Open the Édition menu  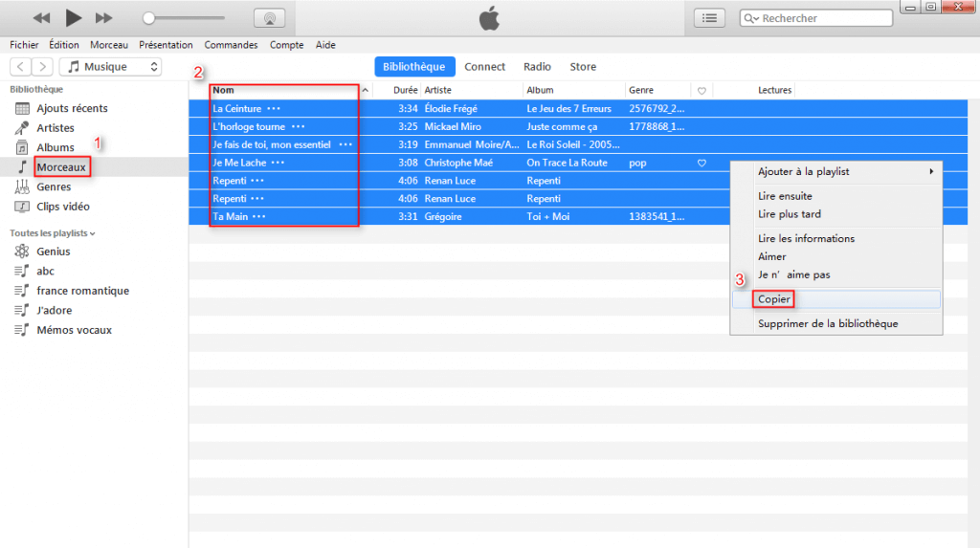click(64, 45)
